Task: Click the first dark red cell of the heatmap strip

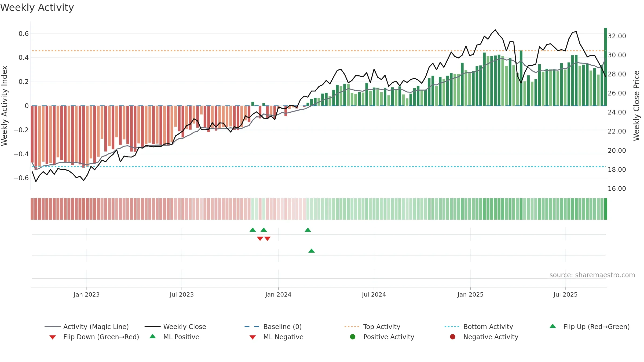Action: 32,209
